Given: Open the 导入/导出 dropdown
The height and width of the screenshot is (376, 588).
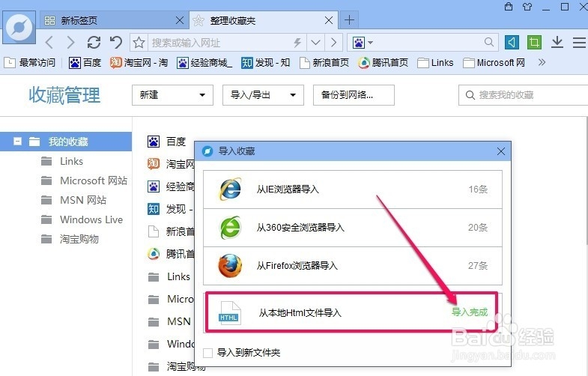Looking at the screenshot, I should click(x=263, y=95).
